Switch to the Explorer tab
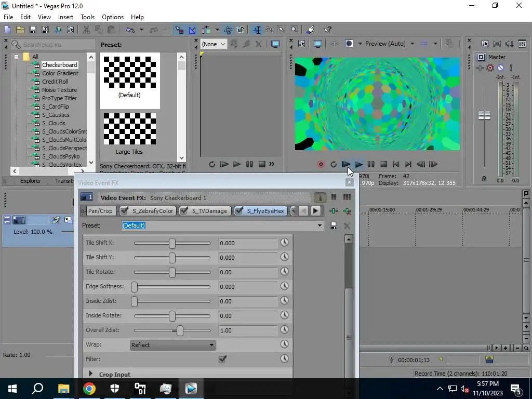Viewport: 532px width, 399px height. pyautogui.click(x=31, y=181)
